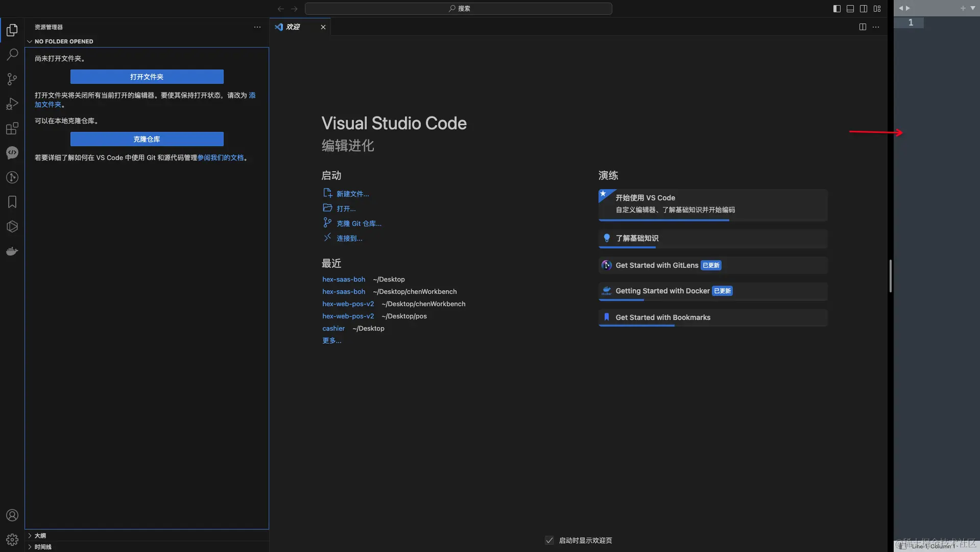Open the Accounts menu icon
The width and height of the screenshot is (980, 552).
point(12,515)
